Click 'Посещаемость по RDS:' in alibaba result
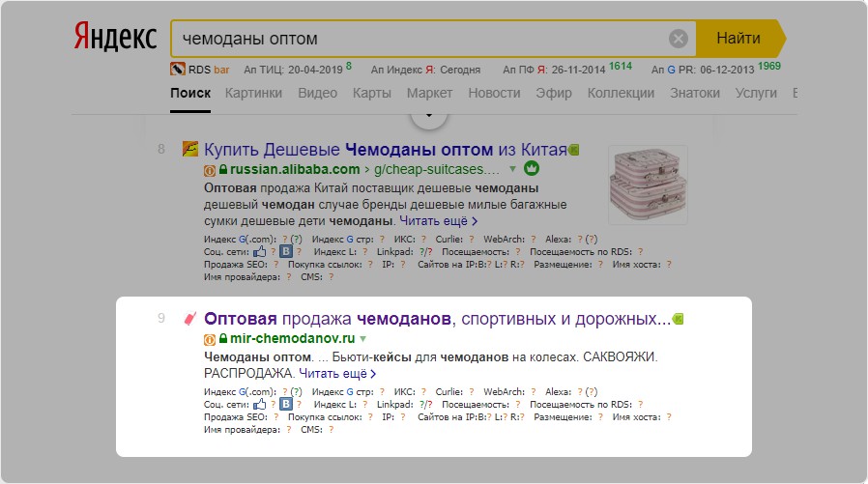Image resolution: width=868 pixels, height=484 pixels. pyautogui.click(x=581, y=252)
